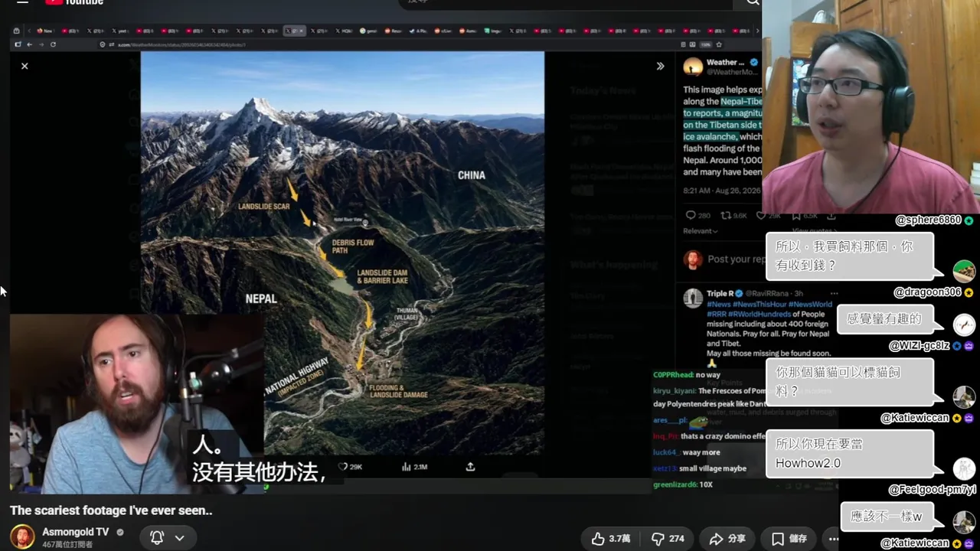The height and width of the screenshot is (551, 980).
Task: Click the video title 'The scariest footage I've ever seen..'
Action: (x=111, y=510)
